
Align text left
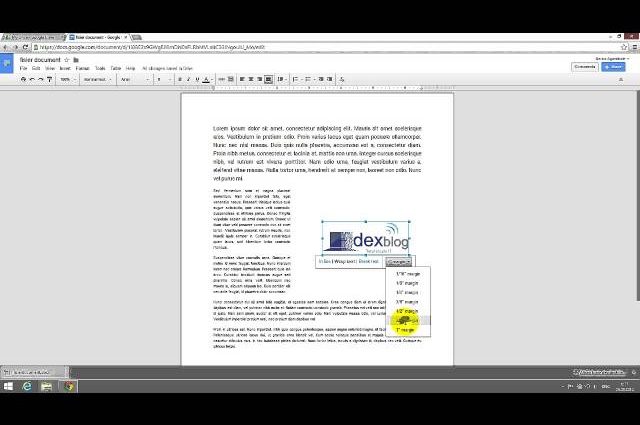242,79
